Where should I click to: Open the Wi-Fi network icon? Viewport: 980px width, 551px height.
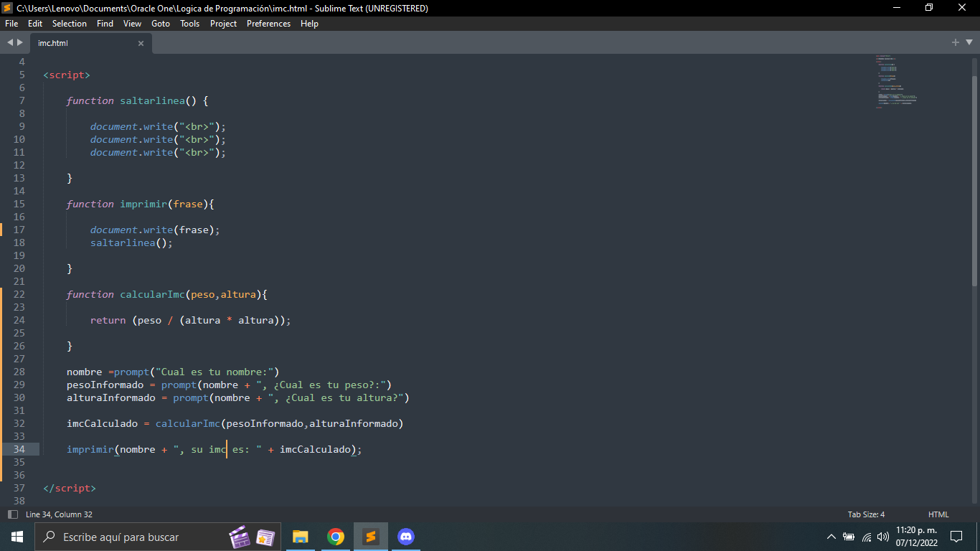(867, 537)
